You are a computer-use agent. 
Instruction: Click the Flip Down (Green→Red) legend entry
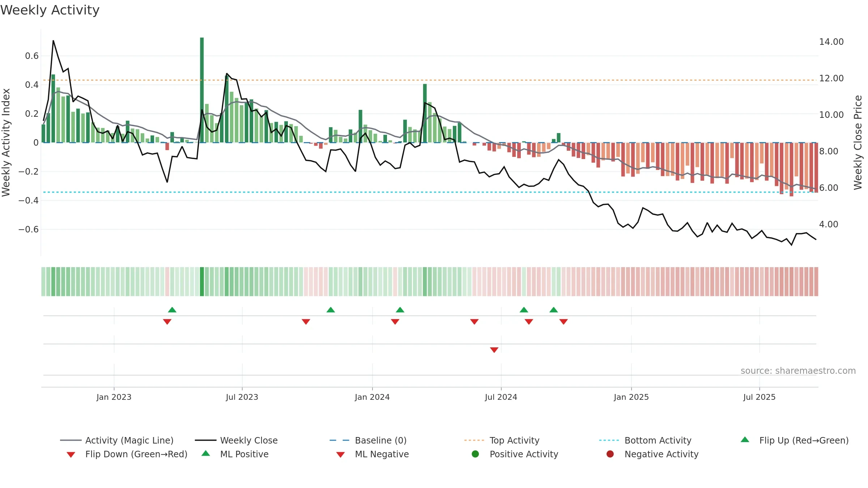pyautogui.click(x=127, y=454)
